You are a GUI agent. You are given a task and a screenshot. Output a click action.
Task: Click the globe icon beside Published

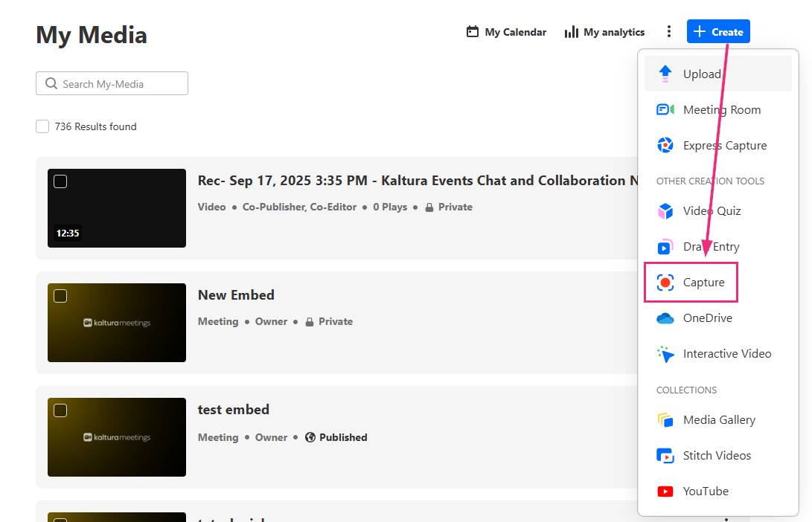pos(310,437)
